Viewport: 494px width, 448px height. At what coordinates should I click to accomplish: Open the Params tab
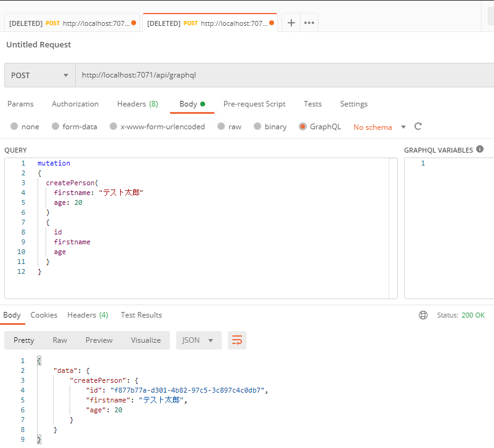tap(20, 104)
